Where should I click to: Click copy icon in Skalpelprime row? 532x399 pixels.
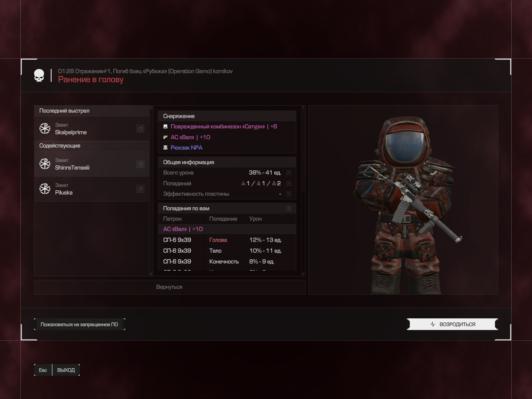click(140, 129)
